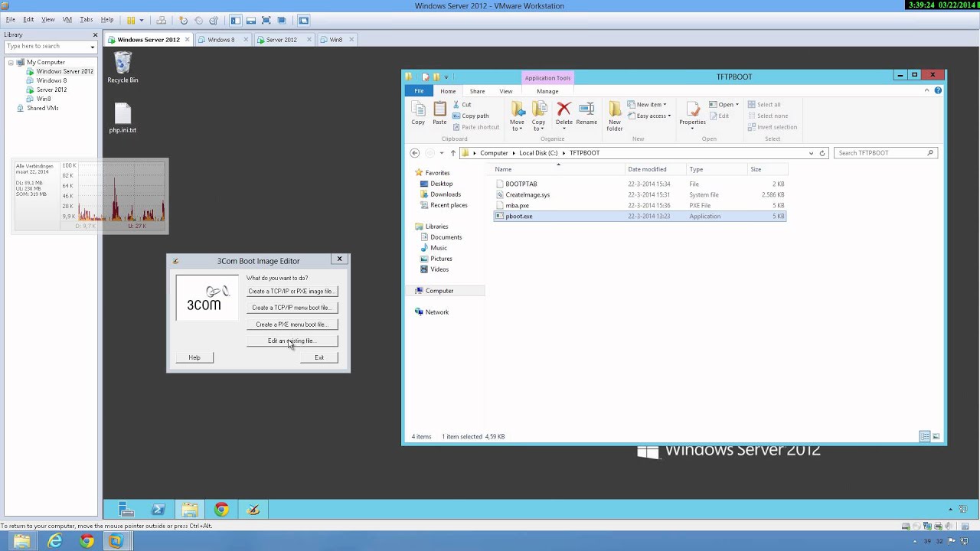This screenshot has height=551, width=980.
Task: Click Create a PXE menu boot file
Action: [292, 324]
